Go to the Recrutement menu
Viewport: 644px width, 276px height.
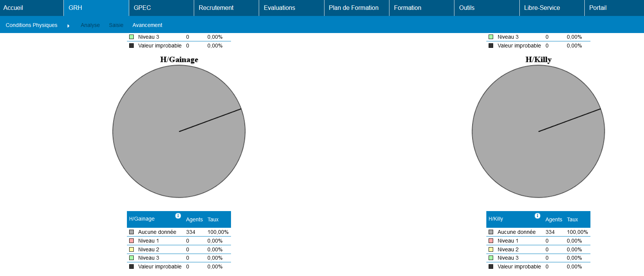(x=216, y=8)
